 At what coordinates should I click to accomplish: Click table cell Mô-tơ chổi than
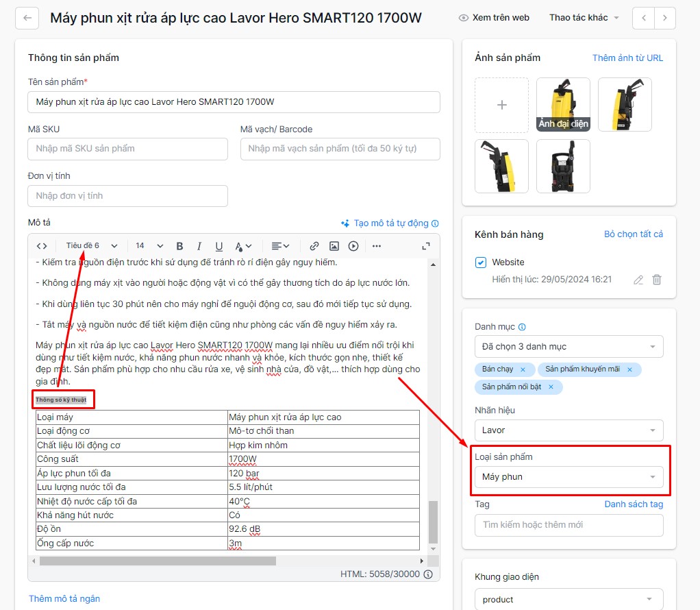point(324,431)
